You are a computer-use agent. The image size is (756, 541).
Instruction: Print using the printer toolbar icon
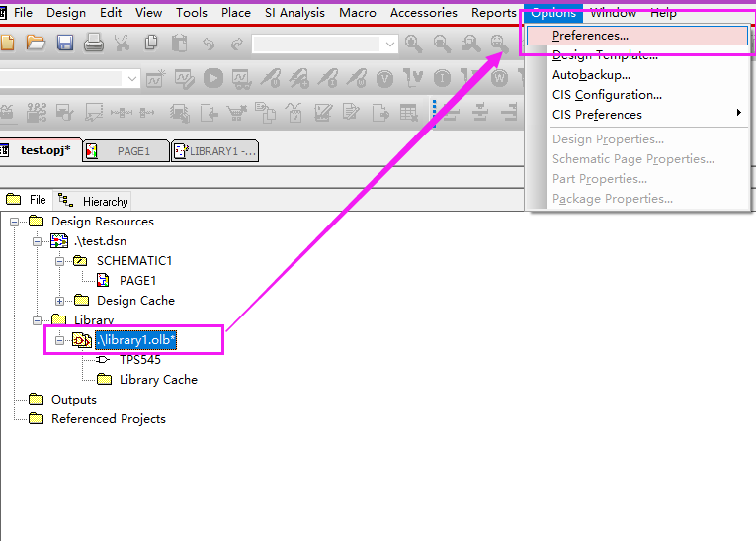point(94,44)
